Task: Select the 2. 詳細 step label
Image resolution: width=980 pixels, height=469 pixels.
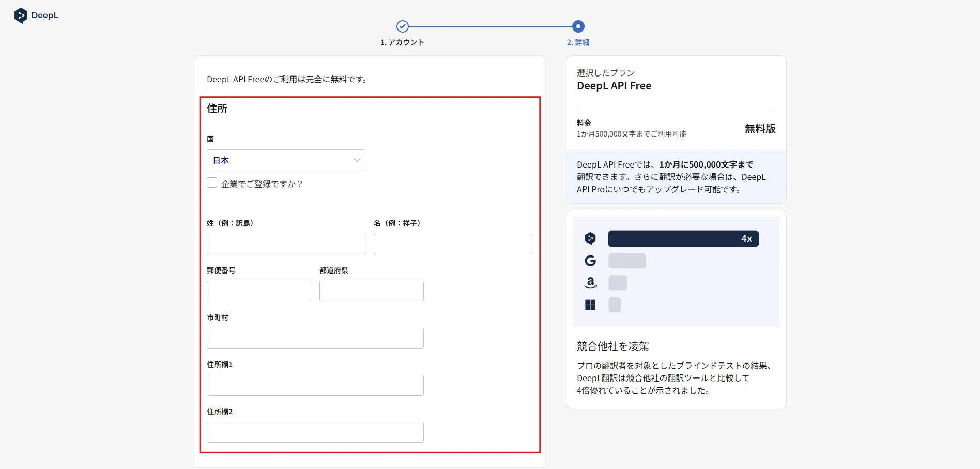Action: 578,42
